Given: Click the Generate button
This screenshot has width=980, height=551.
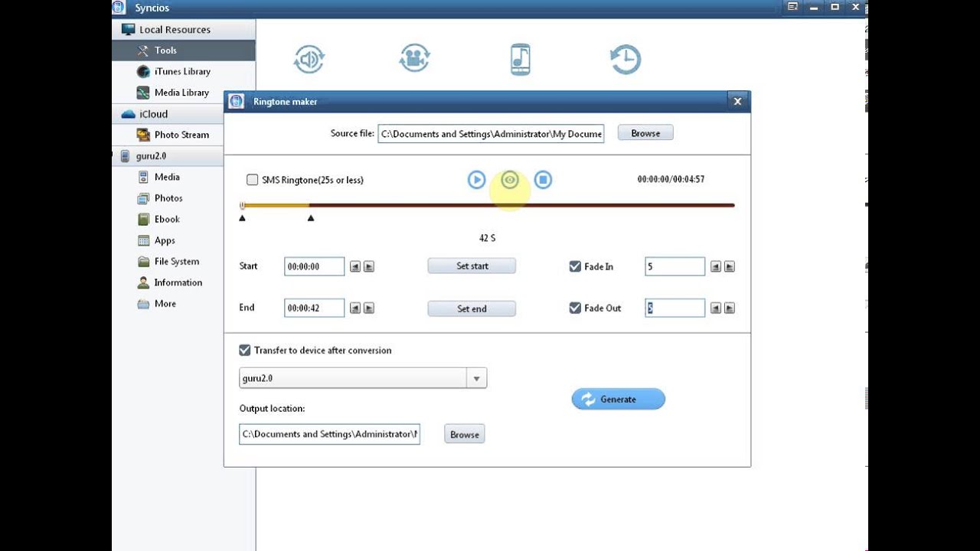Looking at the screenshot, I should 619,399.
